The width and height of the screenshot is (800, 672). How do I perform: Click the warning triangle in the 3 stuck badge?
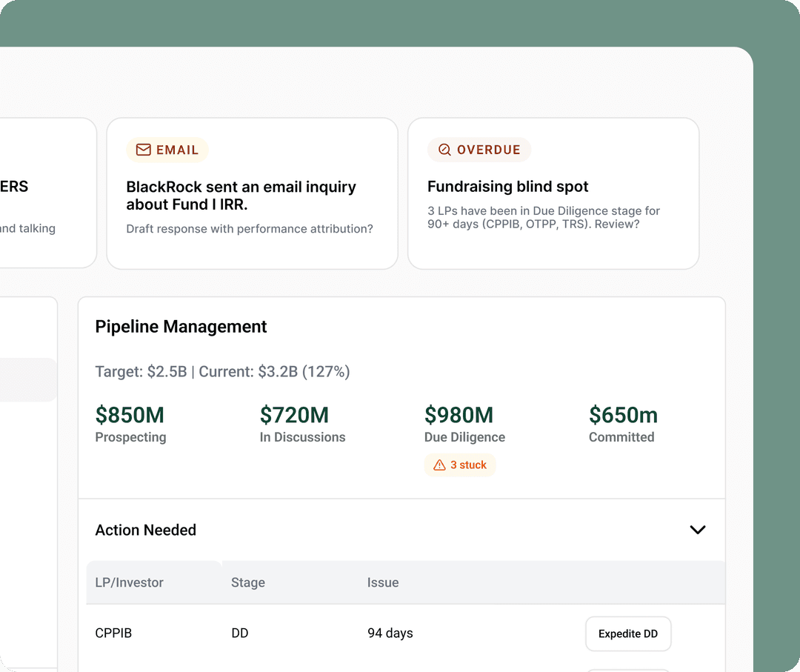[439, 465]
